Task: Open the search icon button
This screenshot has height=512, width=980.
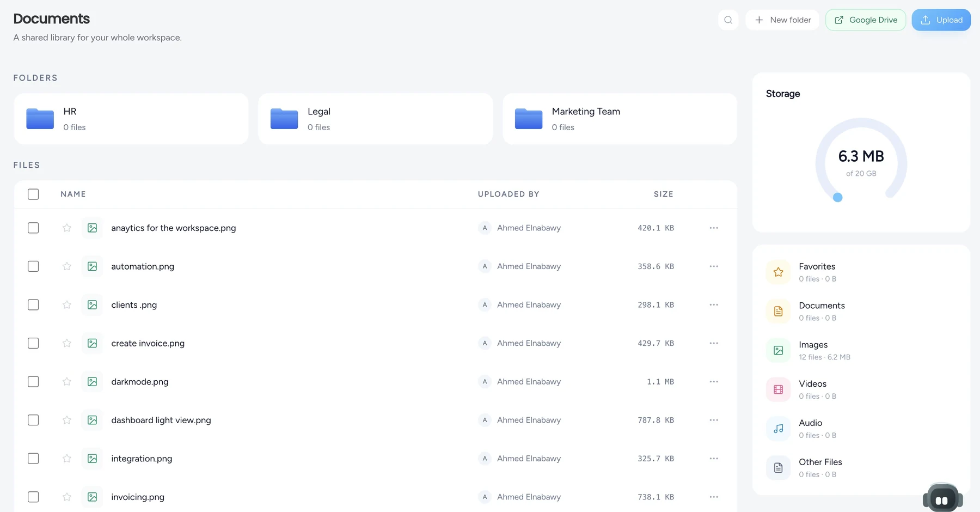Action: tap(728, 20)
